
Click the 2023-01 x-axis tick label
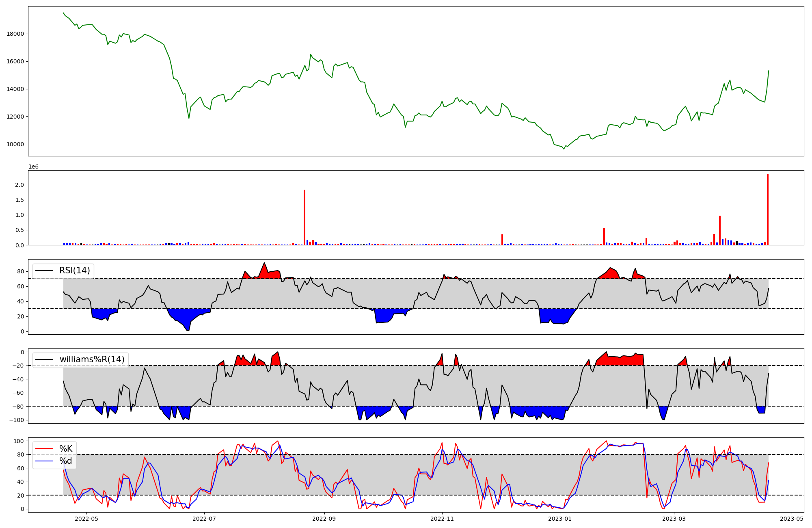click(x=560, y=519)
